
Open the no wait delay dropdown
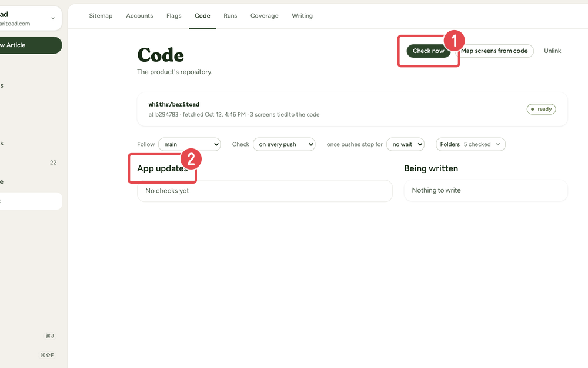(x=405, y=144)
